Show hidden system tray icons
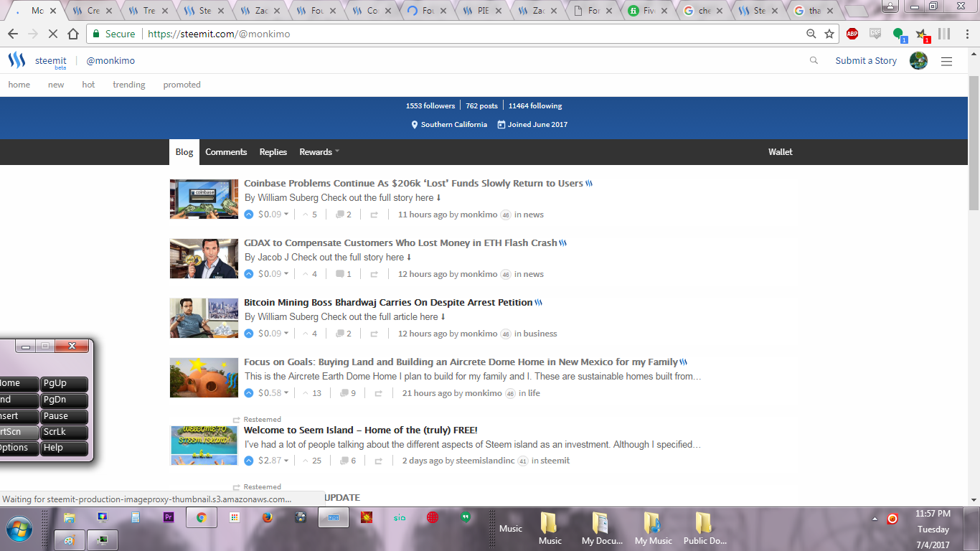This screenshot has width=980, height=551. coord(875,519)
